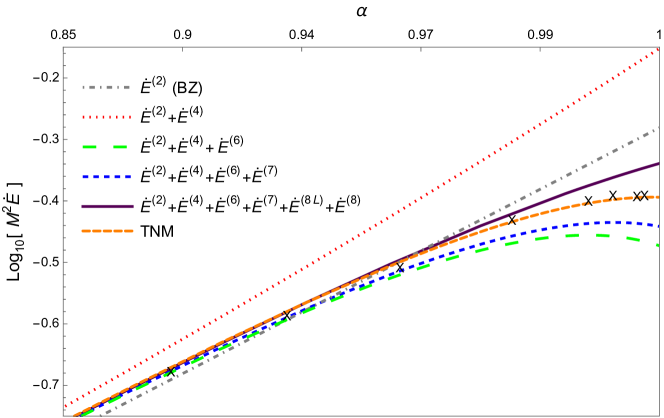Select the third major tick on top axis

[421, 48]
